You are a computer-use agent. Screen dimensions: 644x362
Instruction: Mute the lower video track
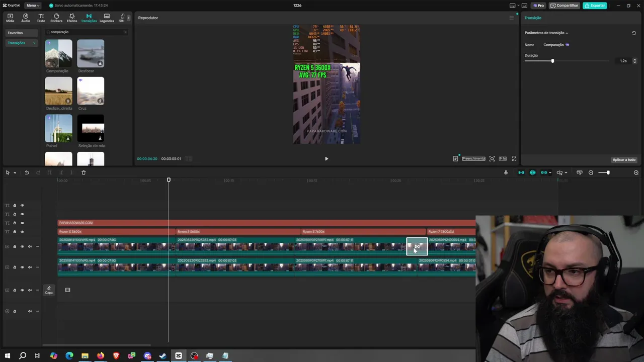[x=30, y=267]
